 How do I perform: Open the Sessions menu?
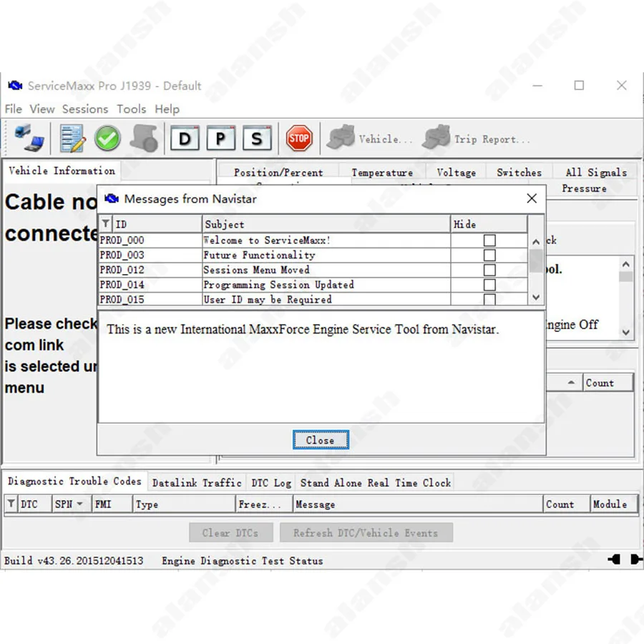click(x=85, y=109)
